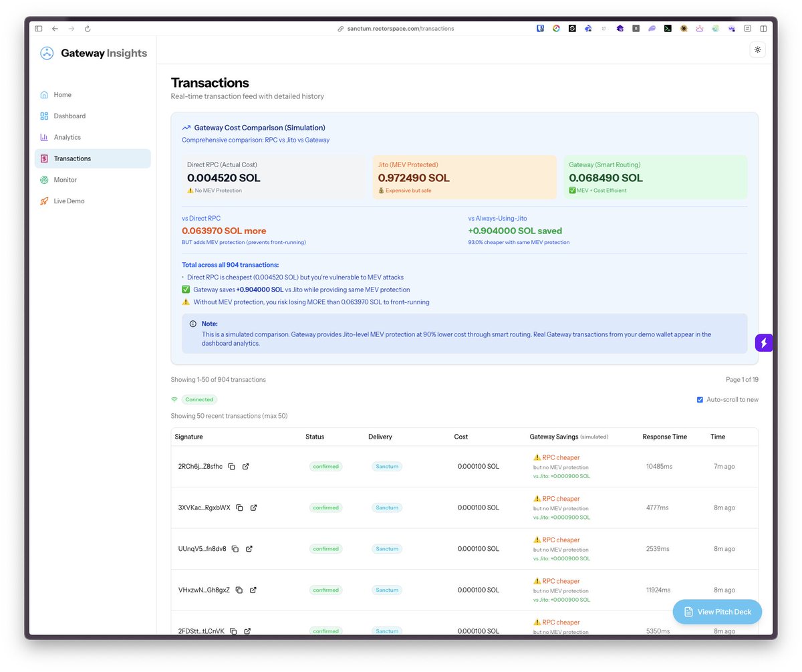
Task: Click the pink cloud extension icon
Action: (700, 29)
